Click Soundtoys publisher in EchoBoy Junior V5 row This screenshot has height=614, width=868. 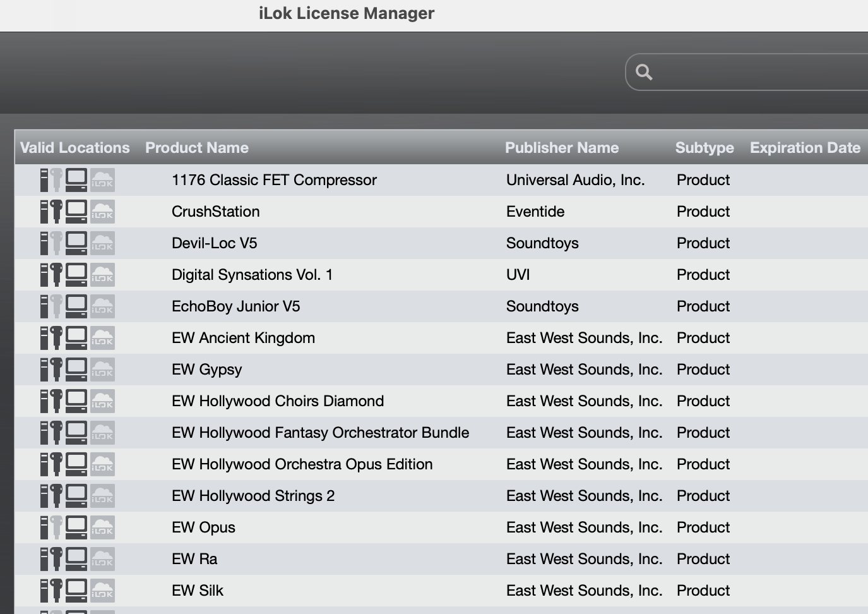pos(542,306)
